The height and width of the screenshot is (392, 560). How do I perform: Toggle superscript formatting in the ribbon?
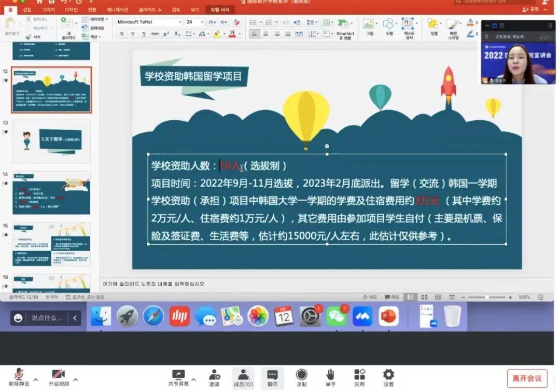click(x=166, y=34)
